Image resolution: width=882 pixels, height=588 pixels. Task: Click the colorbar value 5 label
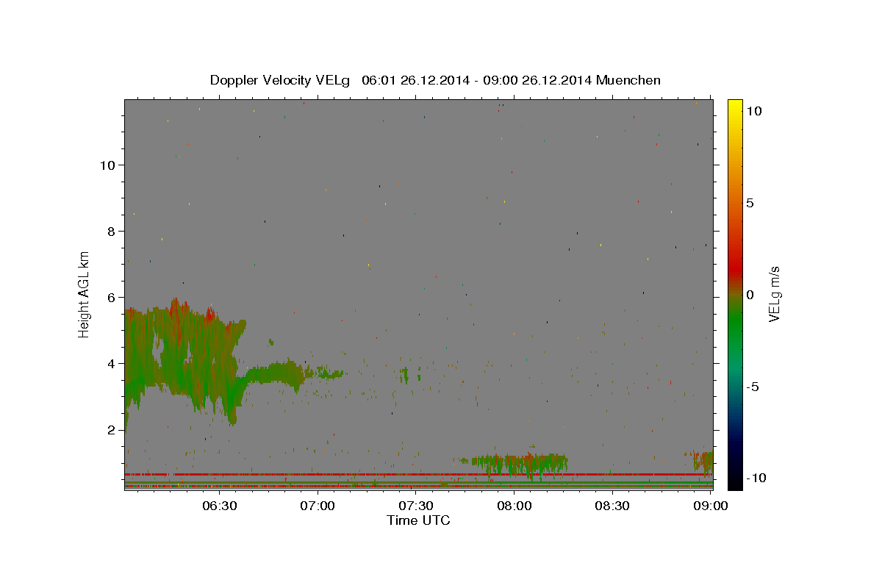pyautogui.click(x=750, y=203)
